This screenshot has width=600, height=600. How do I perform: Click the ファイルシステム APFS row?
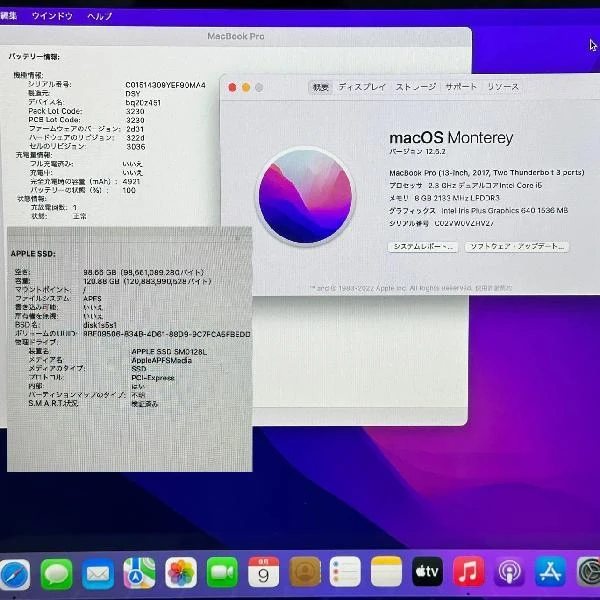coord(58,298)
